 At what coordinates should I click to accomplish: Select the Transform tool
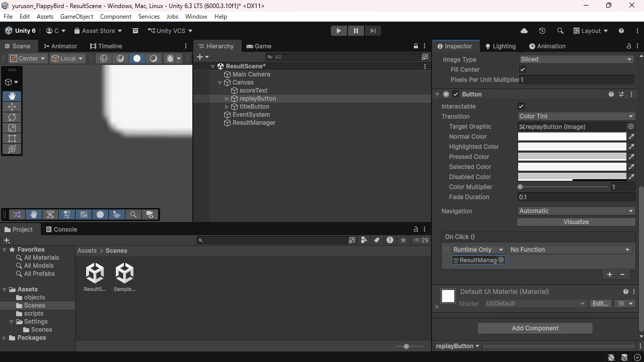[12, 149]
